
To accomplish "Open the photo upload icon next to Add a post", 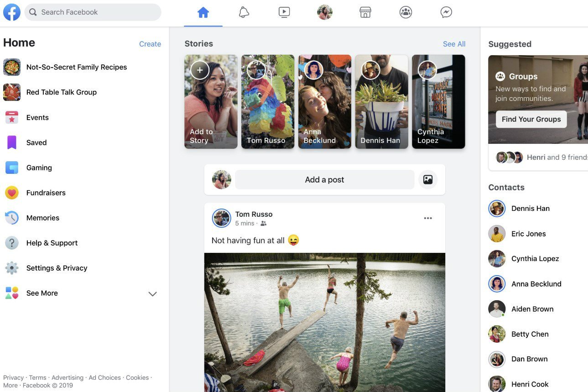I will coord(427,179).
